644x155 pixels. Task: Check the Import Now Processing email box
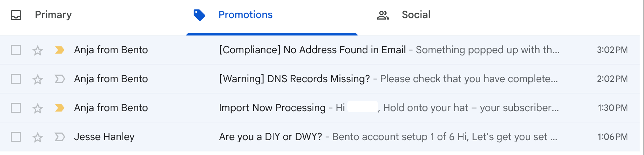click(16, 108)
